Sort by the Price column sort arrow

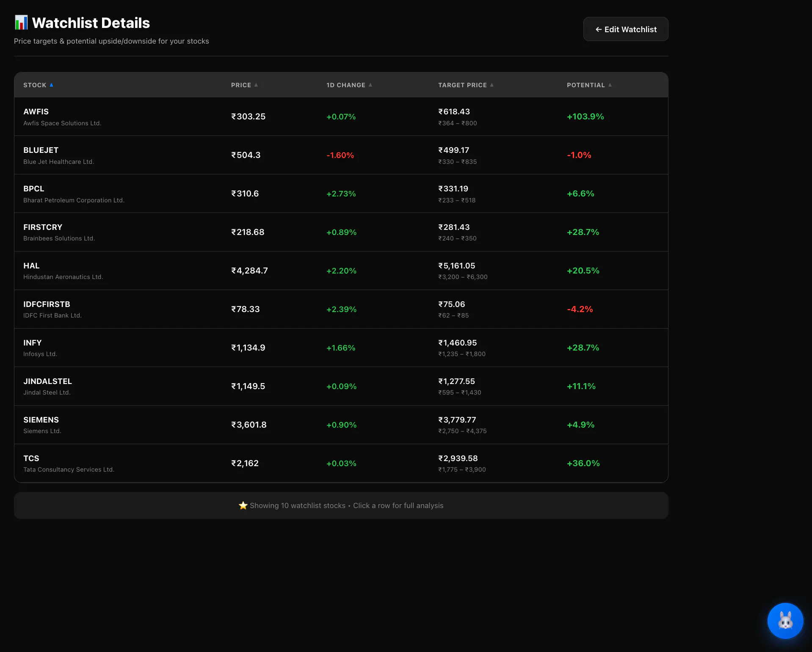click(x=256, y=85)
